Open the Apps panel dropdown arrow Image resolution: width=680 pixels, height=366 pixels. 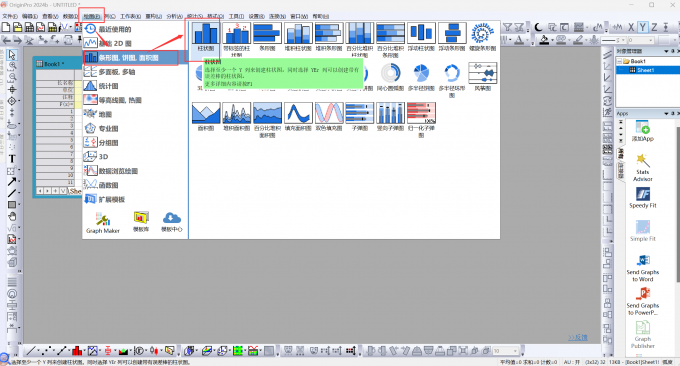[x=667, y=113]
